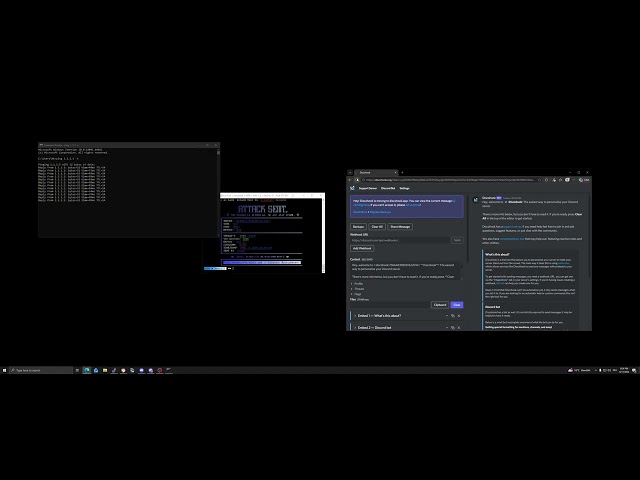This screenshot has height=480, width=640.
Task: Delete Embed 1 with its X icon
Action: [459, 316]
